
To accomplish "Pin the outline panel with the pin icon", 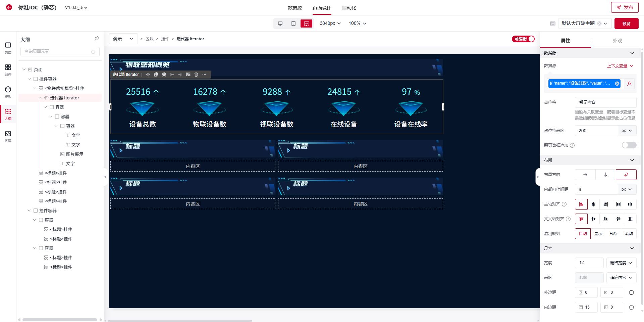I will pyautogui.click(x=97, y=39).
